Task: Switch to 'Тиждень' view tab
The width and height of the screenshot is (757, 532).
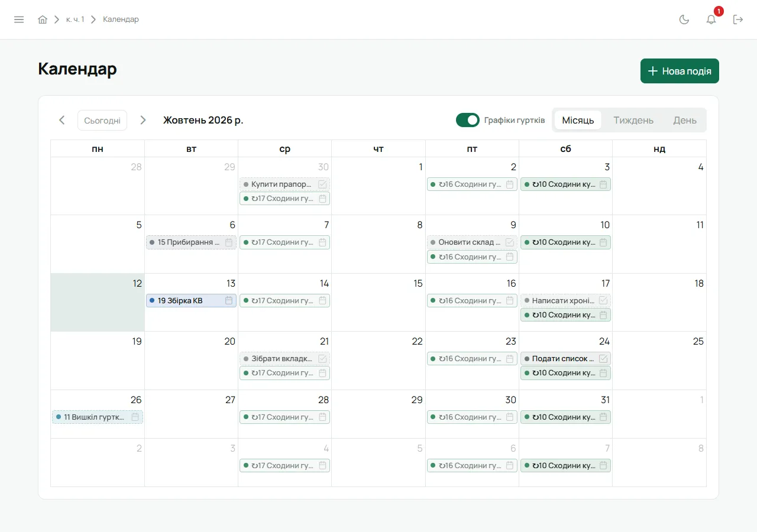Action: [633, 120]
